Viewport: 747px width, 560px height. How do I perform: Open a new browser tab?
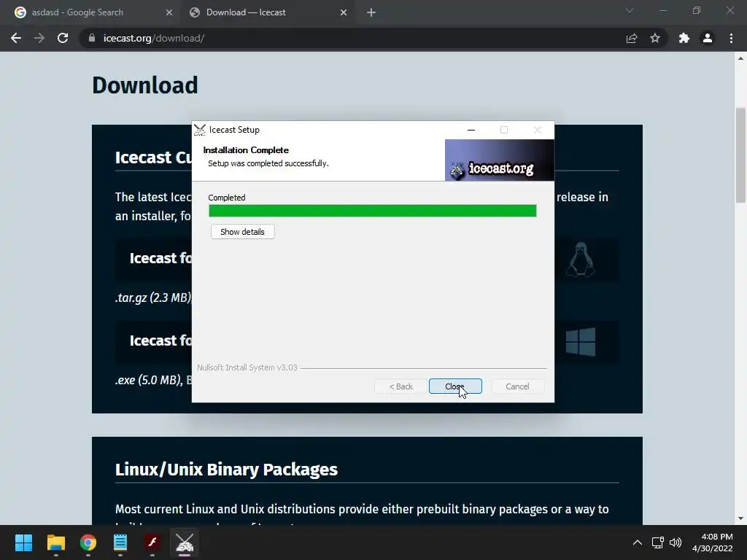371,12
